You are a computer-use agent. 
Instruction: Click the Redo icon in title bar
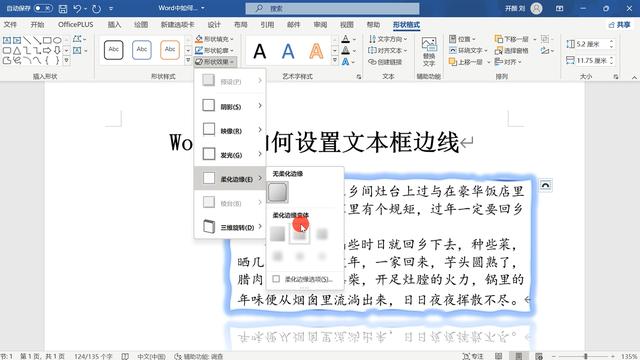click(x=96, y=8)
